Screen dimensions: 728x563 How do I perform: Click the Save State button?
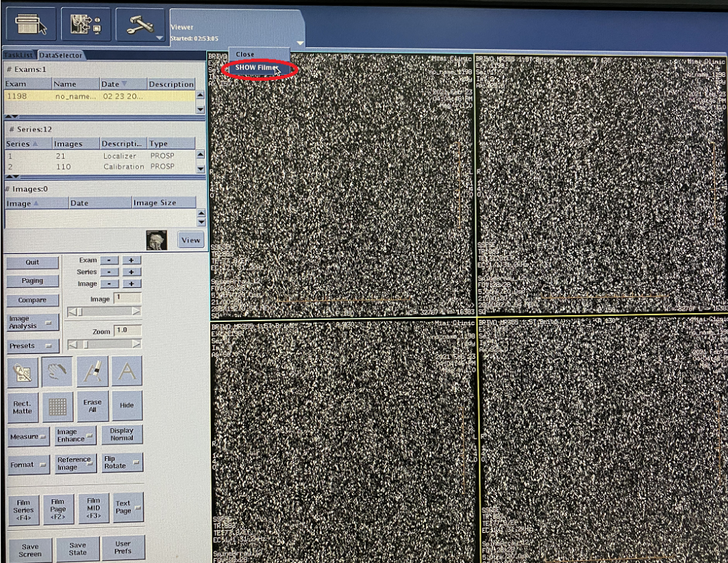click(77, 549)
